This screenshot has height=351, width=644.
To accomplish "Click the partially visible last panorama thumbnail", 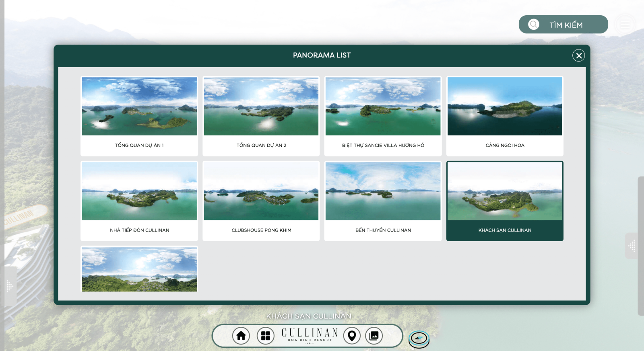I will [x=139, y=269].
